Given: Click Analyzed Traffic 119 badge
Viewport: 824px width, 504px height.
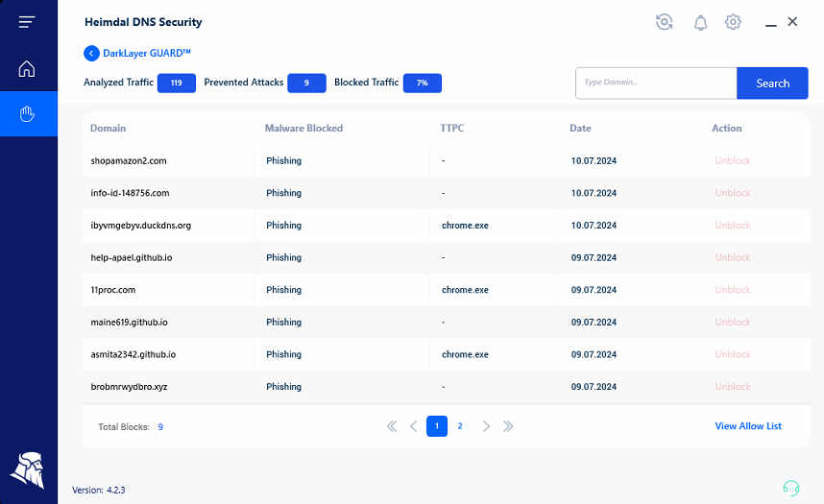Looking at the screenshot, I should (177, 83).
